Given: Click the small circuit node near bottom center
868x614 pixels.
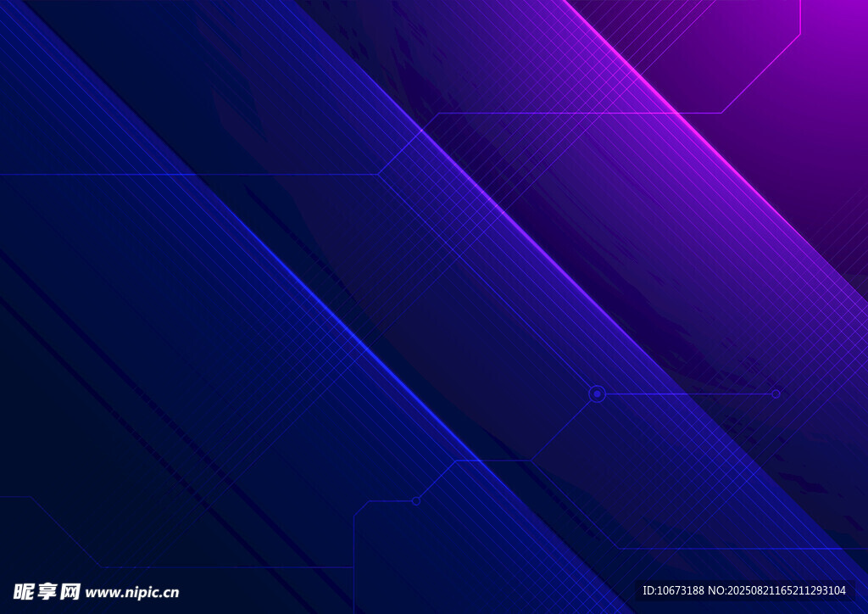Looking at the screenshot, I should point(415,501).
